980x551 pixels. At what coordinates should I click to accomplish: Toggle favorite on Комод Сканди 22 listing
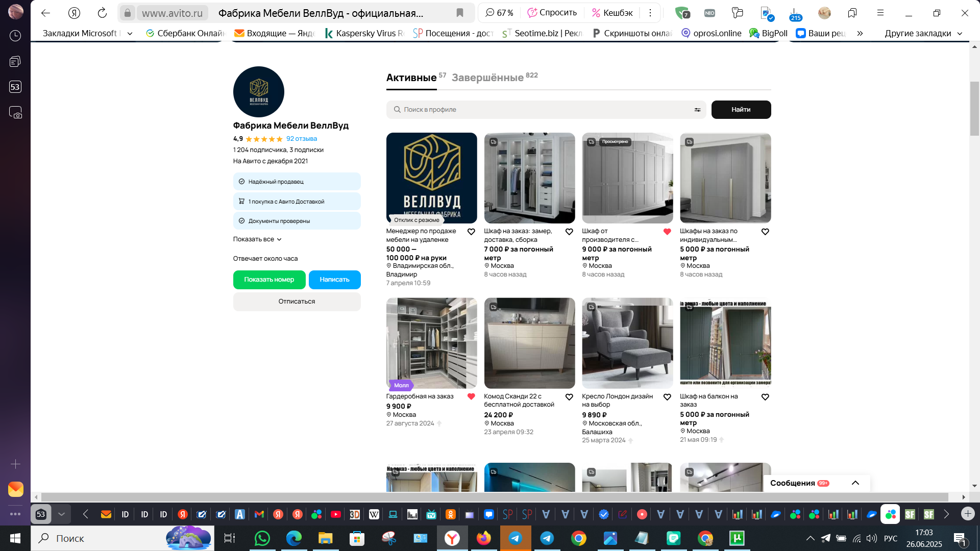click(x=569, y=397)
